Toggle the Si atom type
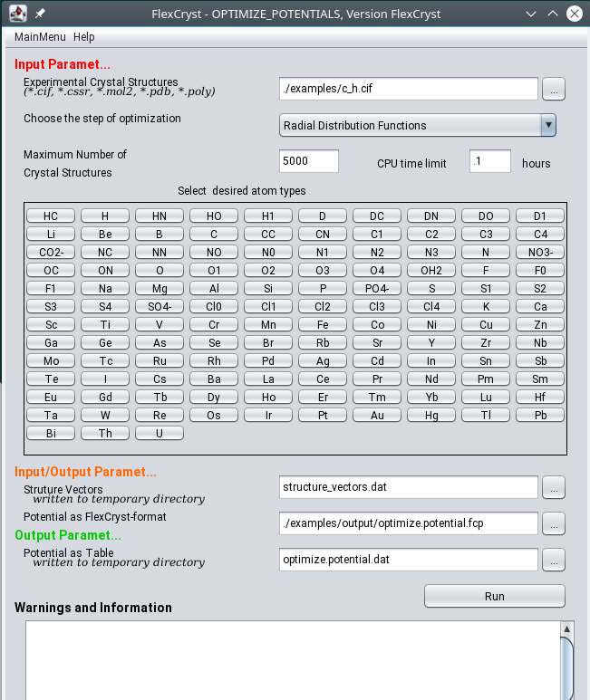 pos(268,288)
